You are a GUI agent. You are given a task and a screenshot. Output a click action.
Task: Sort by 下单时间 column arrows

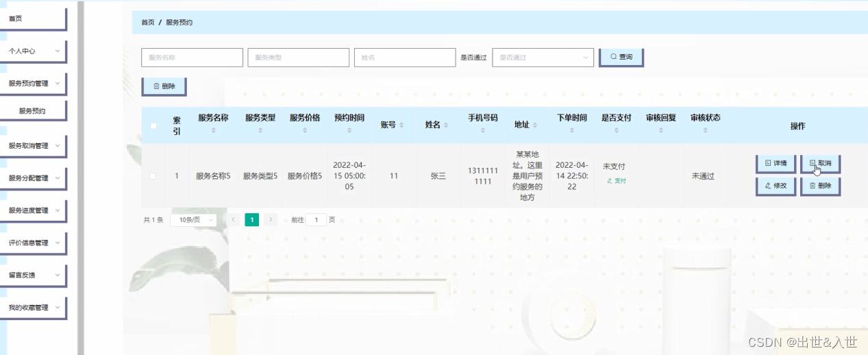coord(572,130)
